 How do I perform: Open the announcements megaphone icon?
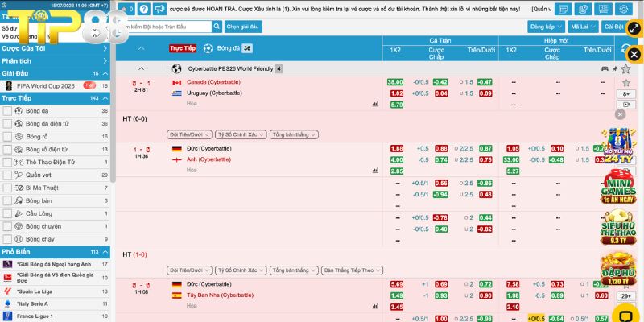coord(159,9)
